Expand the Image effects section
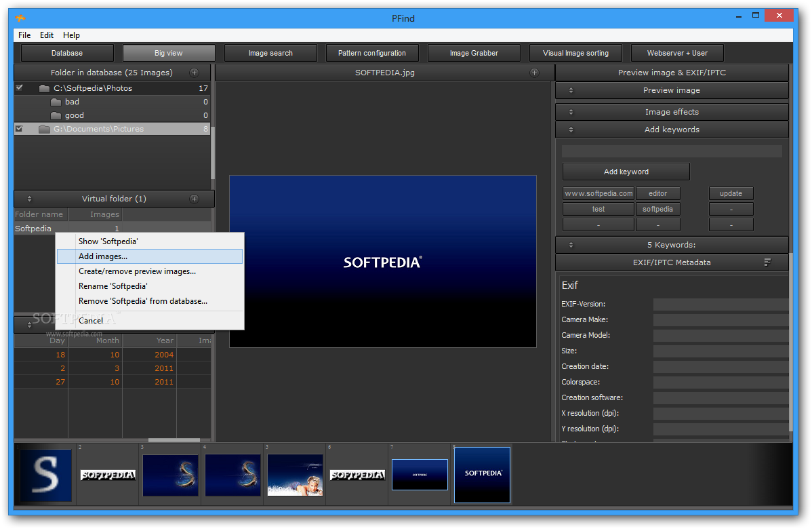Screen dimensions: 812x529 coord(571,112)
